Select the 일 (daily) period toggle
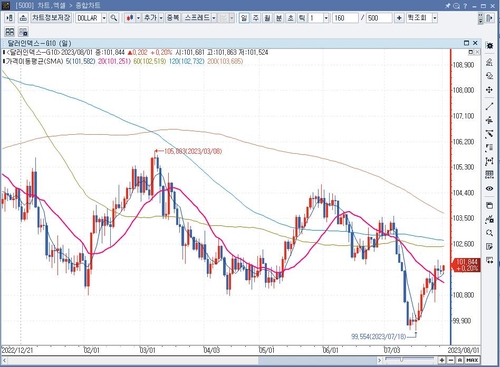This screenshot has height=367, width=500. [244, 18]
